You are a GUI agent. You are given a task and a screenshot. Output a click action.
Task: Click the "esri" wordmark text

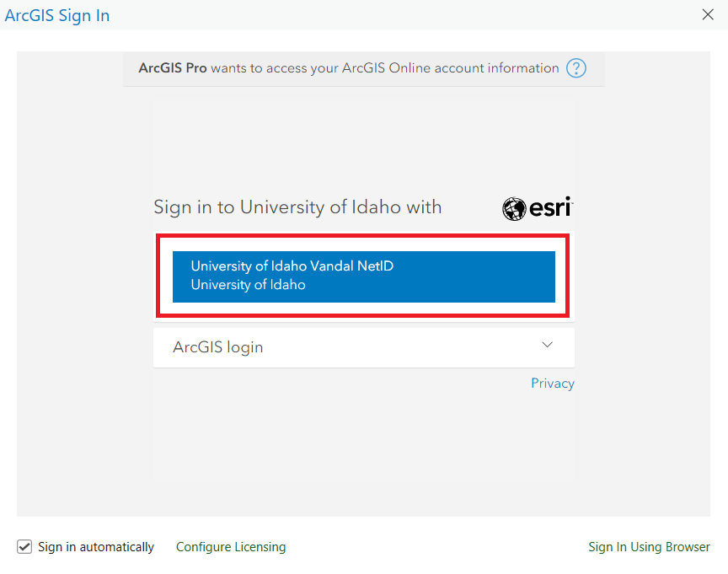point(550,207)
